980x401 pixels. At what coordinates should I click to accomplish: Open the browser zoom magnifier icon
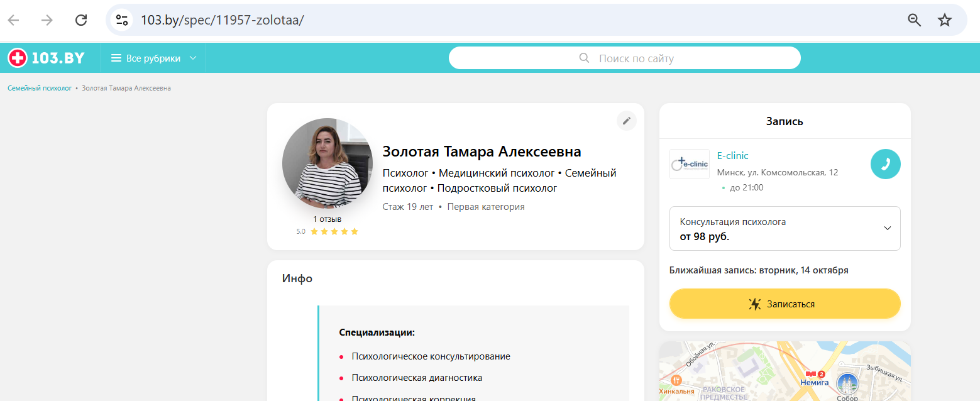pos(915,20)
